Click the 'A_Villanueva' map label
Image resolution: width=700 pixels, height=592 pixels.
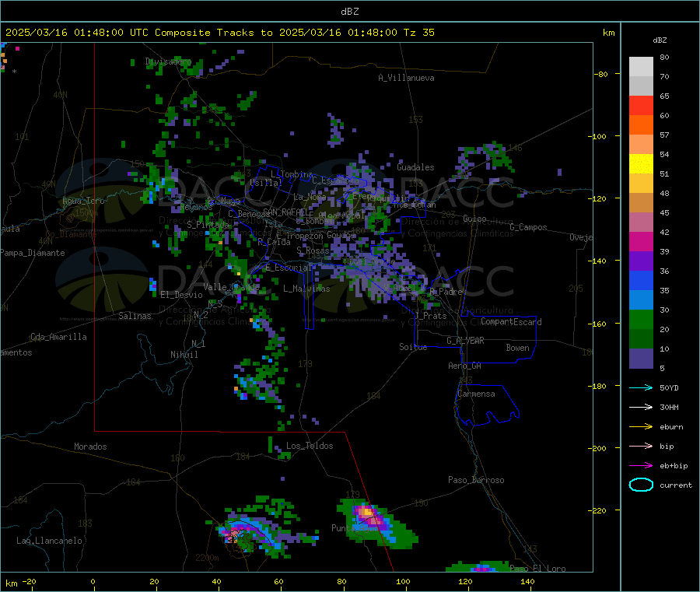click(x=406, y=78)
